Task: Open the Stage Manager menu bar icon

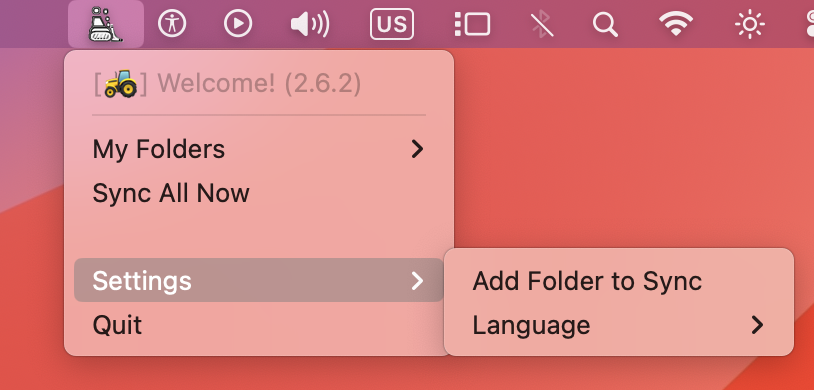Action: (472, 24)
